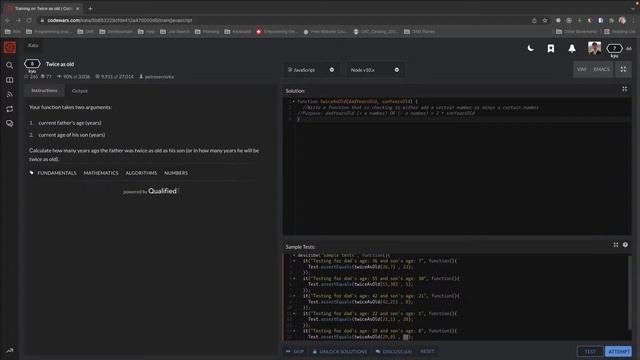Click the address bar URL
The image size is (640, 360).
120,20
